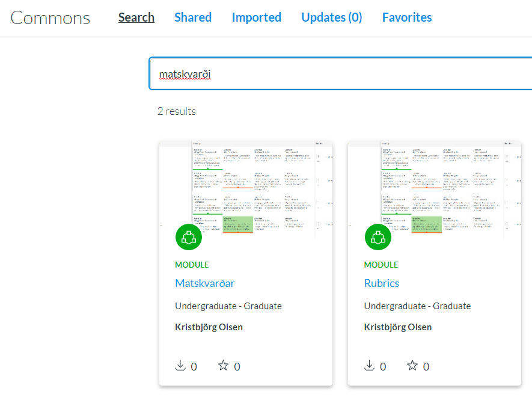Viewport: 532px width, 400px height.
Task: Open the Imported tab
Action: click(257, 17)
